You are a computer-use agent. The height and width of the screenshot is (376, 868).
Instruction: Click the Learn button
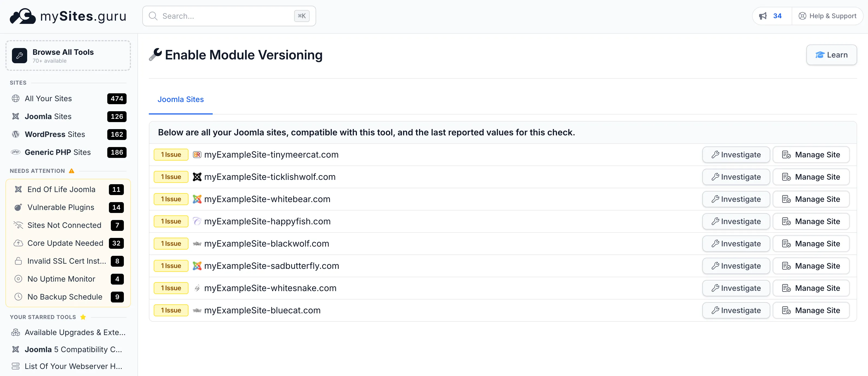(x=831, y=55)
